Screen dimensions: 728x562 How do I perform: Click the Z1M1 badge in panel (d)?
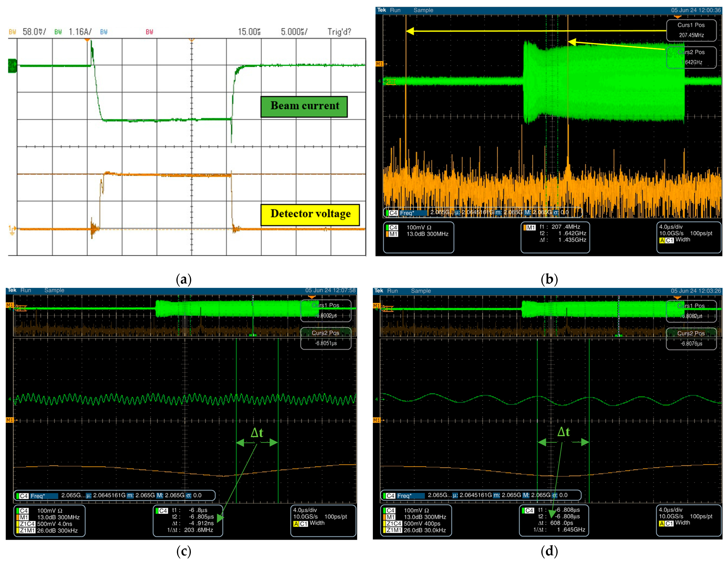394,530
